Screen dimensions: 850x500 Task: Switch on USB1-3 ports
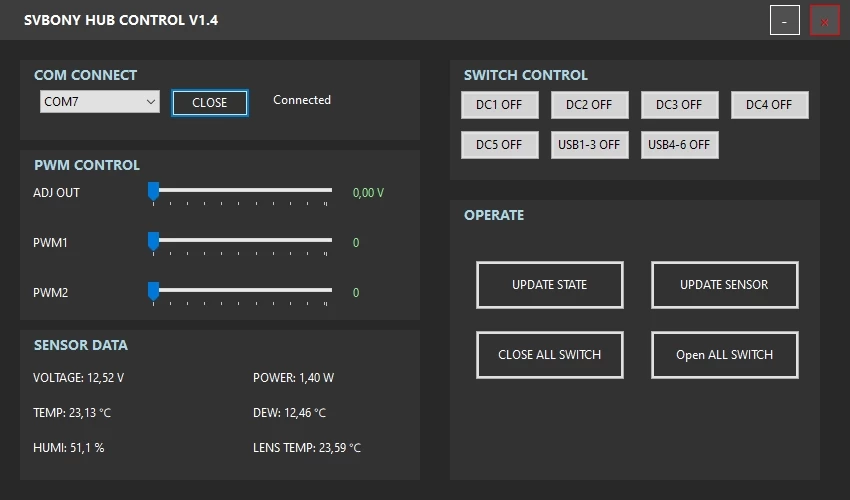[589, 145]
